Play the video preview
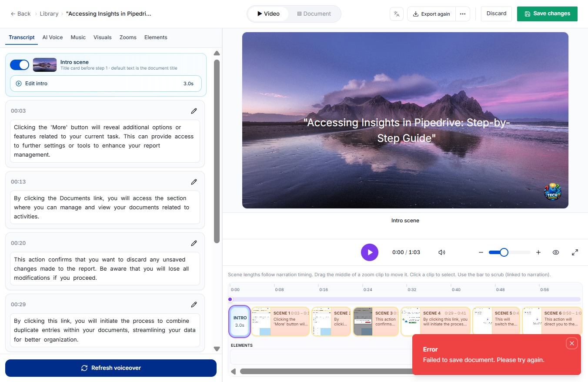Screen dimensions: 588x382 click(370, 252)
